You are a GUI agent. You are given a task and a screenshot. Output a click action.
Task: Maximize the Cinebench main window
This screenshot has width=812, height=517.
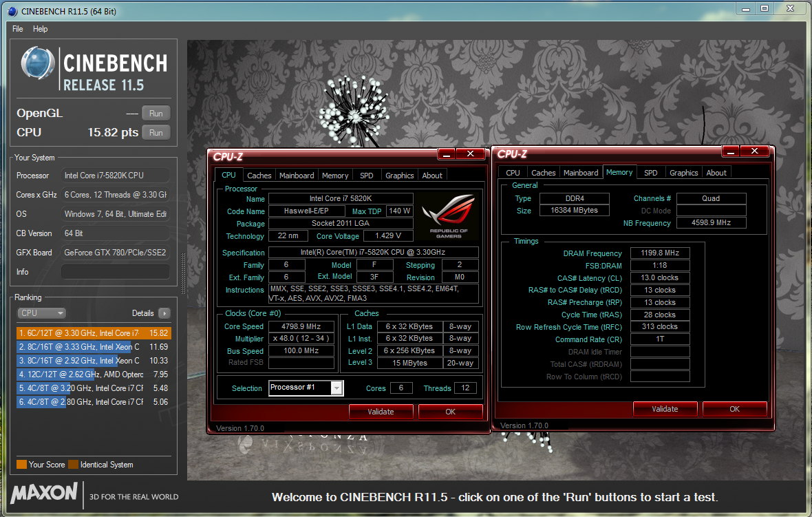[765, 9]
